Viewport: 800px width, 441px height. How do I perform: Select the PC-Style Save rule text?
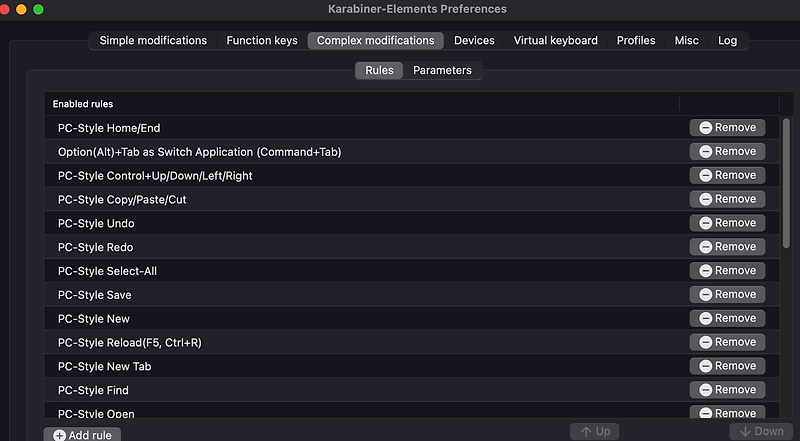pyautogui.click(x=94, y=295)
